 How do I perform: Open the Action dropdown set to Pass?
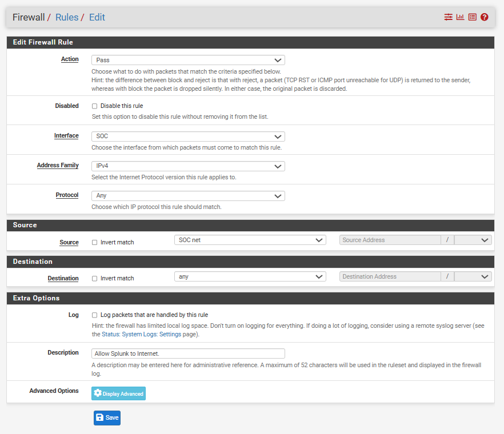pos(188,60)
